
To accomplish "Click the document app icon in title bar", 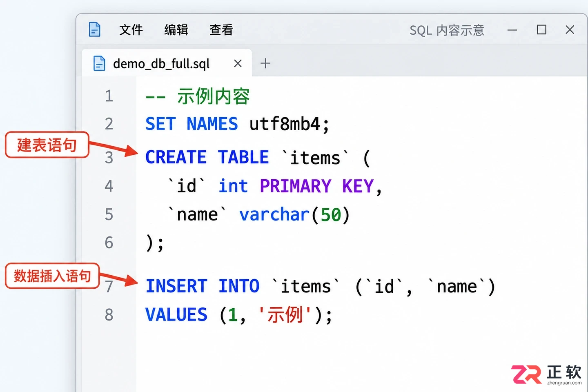I will click(95, 29).
